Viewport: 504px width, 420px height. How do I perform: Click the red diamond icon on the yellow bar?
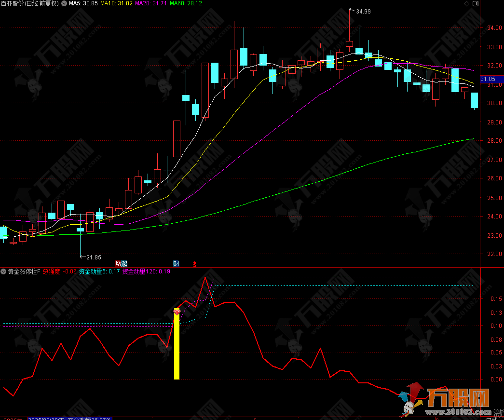tap(177, 312)
